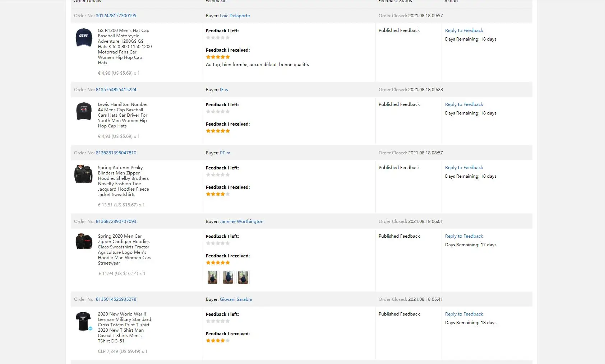Open the Claas hoodie product image
Viewport: 605px width, 364px height.
[x=84, y=242]
